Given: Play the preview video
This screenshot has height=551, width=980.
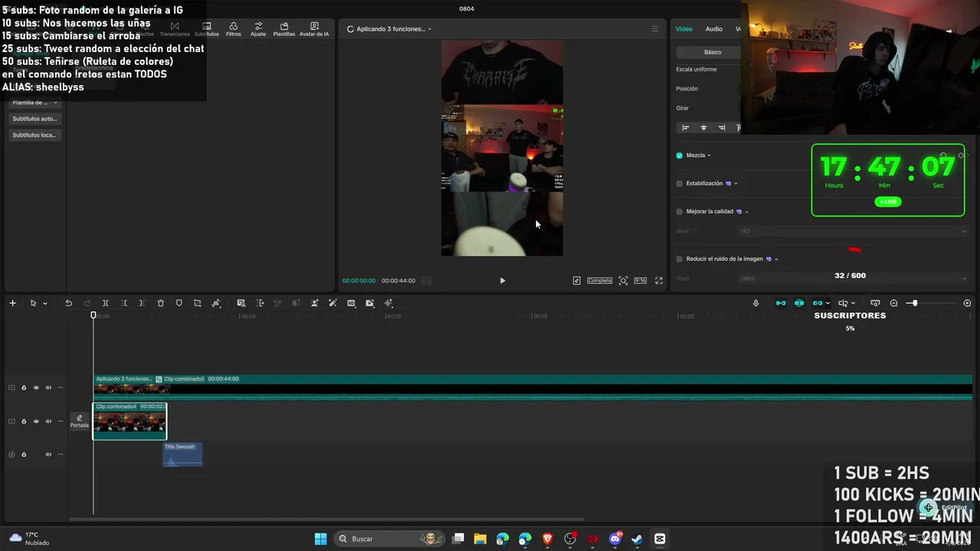Looking at the screenshot, I should coord(502,281).
